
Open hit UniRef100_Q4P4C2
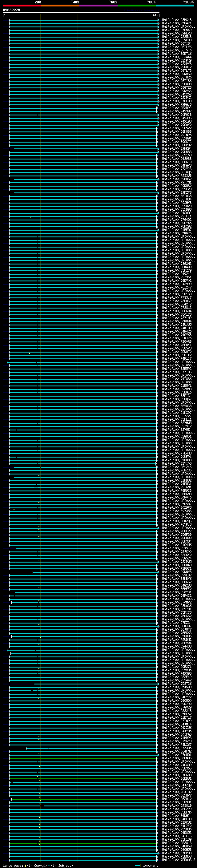[x=177, y=596]
